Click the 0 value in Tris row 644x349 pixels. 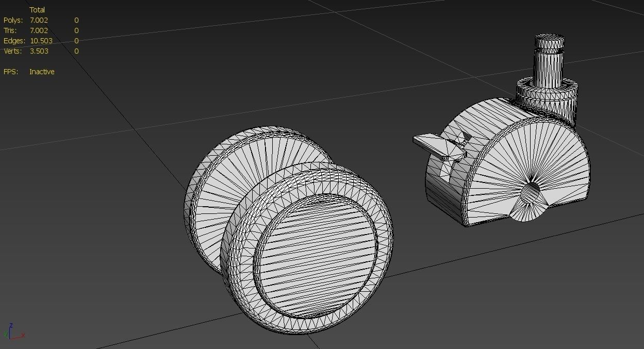pyautogui.click(x=76, y=30)
